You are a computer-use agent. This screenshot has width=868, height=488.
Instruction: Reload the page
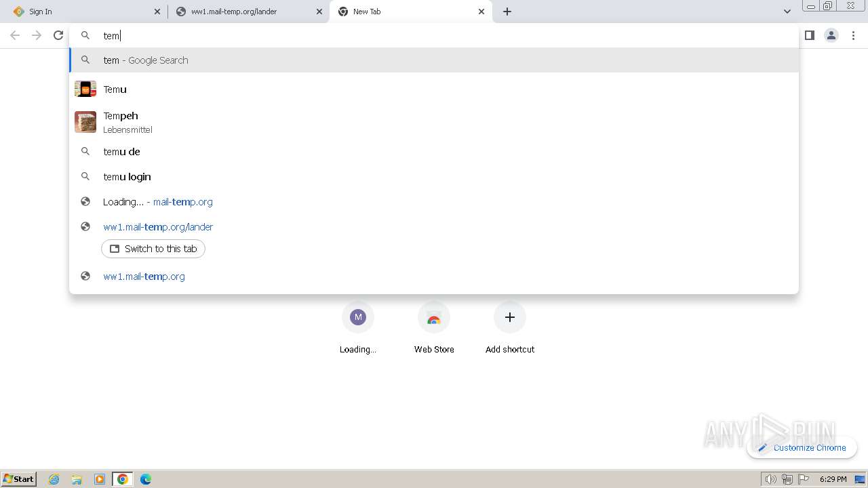(x=58, y=35)
